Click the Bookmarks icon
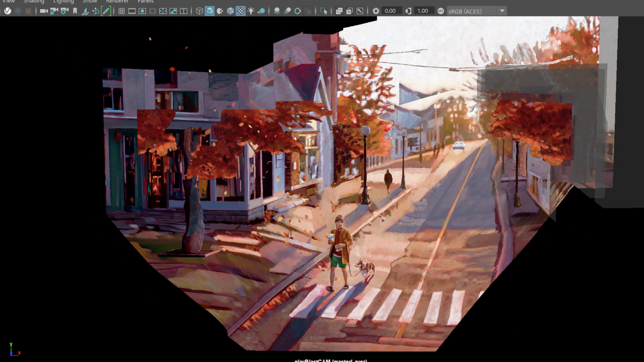 75,11
